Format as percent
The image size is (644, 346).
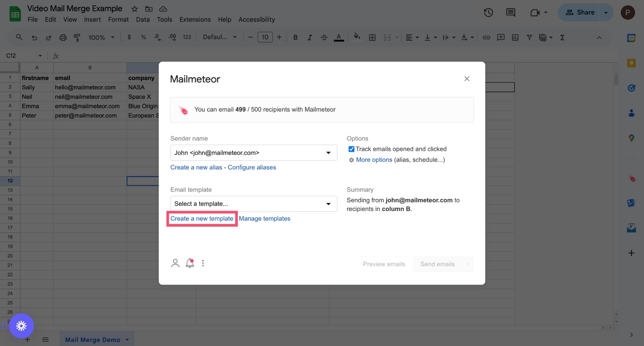[x=143, y=37]
